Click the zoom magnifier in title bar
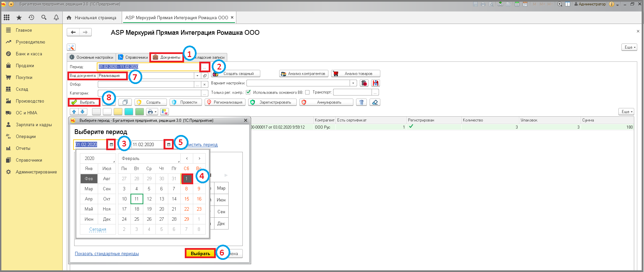The image size is (644, 272). click(560, 4)
